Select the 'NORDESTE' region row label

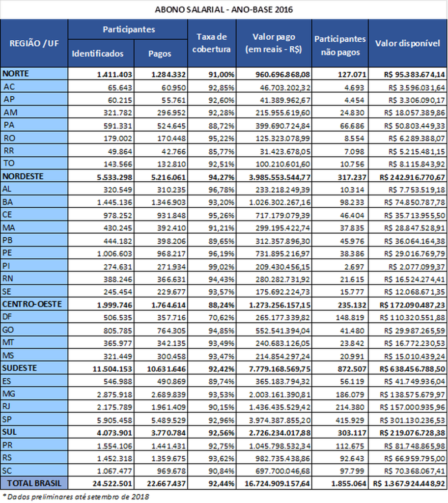[x=34, y=176]
